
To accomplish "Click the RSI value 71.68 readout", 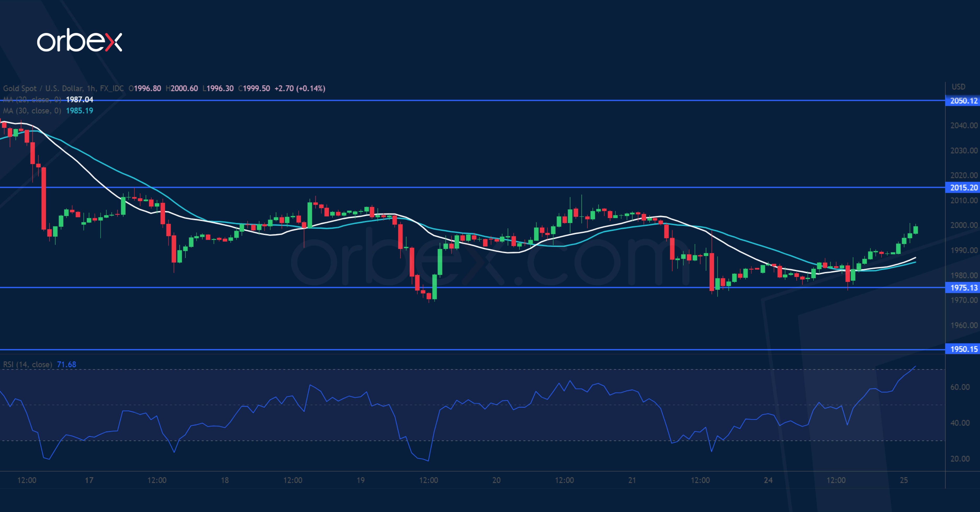I will coord(67,364).
